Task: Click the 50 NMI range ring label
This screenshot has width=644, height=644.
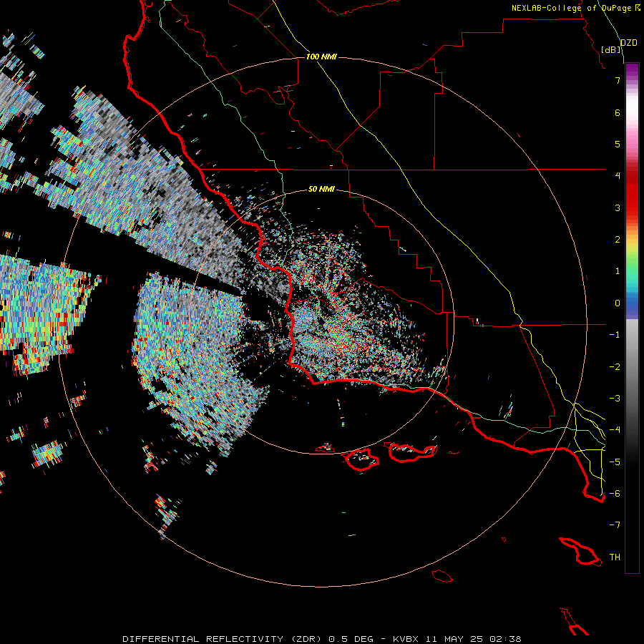Action: pos(321,189)
